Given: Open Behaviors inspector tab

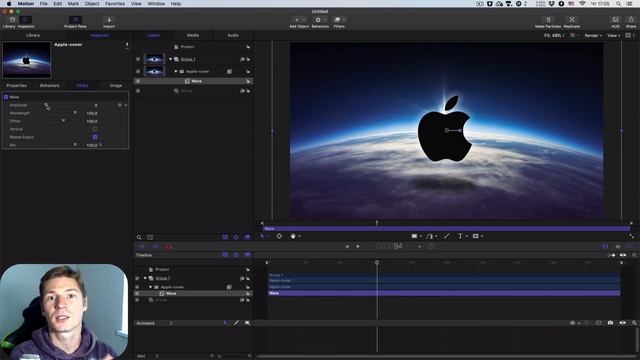Looking at the screenshot, I should pos(50,86).
